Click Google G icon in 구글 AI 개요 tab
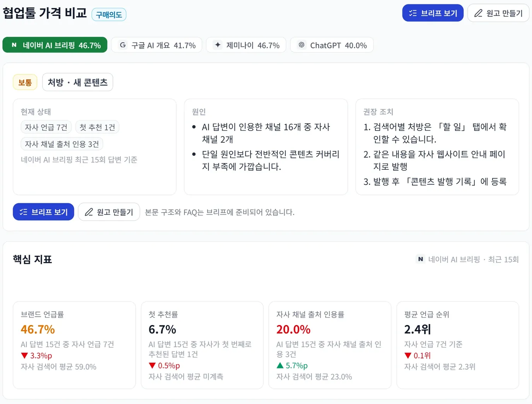 coord(123,45)
